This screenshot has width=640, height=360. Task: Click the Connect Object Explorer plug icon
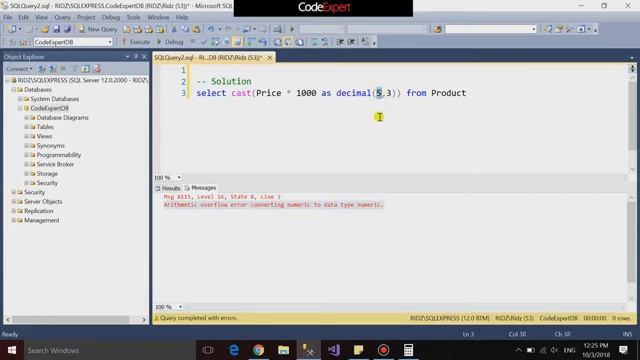click(x=42, y=69)
